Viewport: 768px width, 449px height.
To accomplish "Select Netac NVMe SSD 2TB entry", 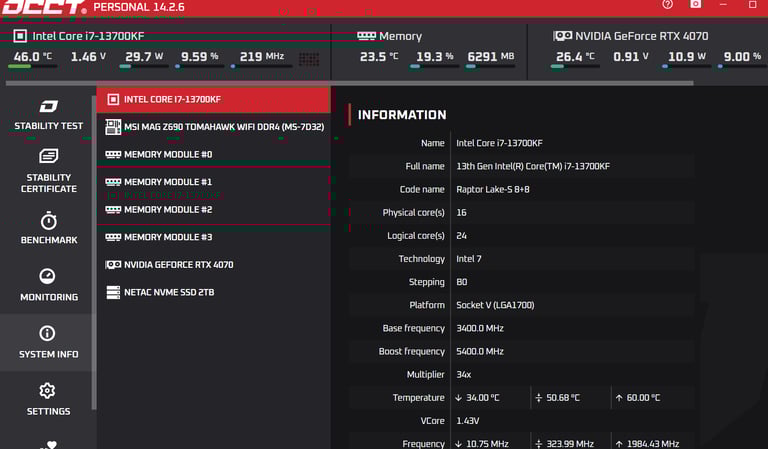I will 214,292.
